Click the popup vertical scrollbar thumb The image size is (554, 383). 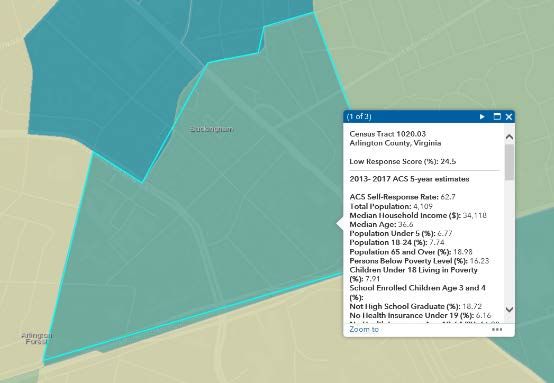(509, 162)
